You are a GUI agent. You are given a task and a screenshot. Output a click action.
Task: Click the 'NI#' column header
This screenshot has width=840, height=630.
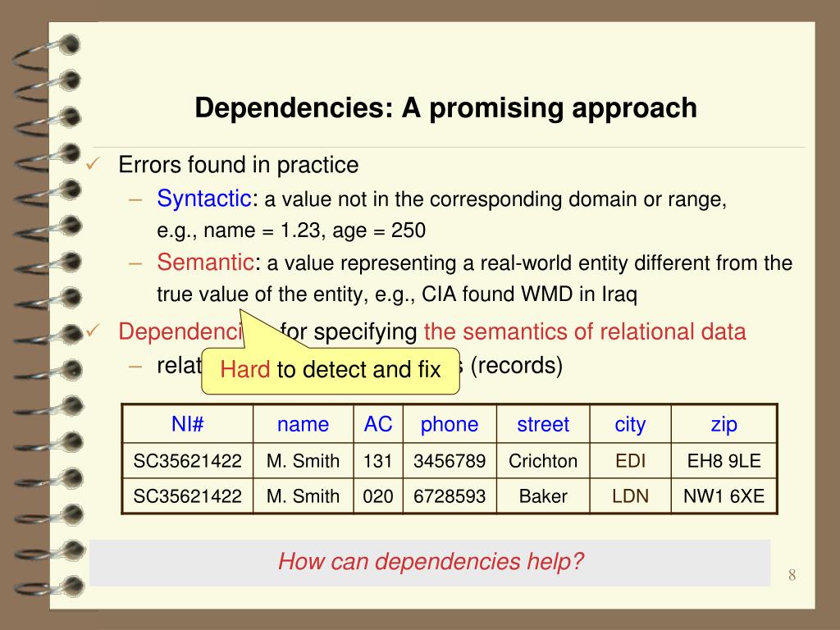188,424
